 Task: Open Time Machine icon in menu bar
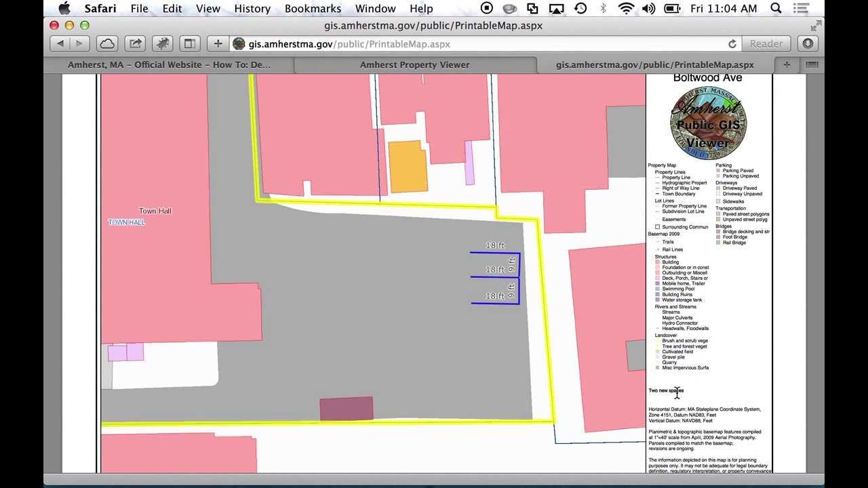(x=580, y=8)
